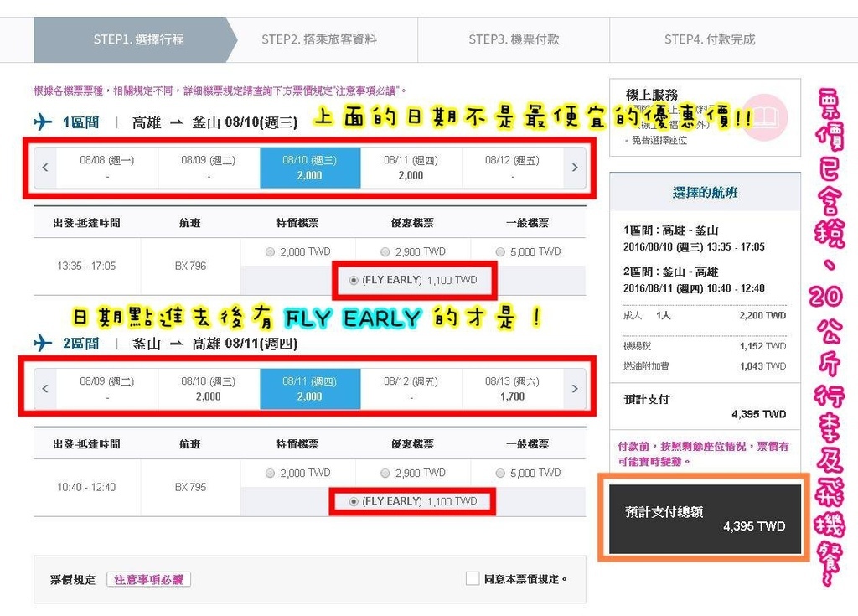This screenshot has width=858, height=616.
Task: Pick 08/12 (週五) in the 1區間 date strip
Action: (513, 168)
